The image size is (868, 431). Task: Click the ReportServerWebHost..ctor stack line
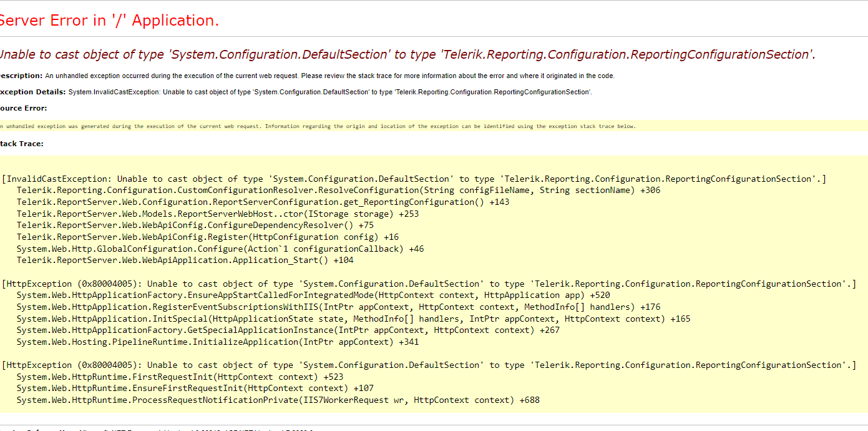(x=218, y=214)
